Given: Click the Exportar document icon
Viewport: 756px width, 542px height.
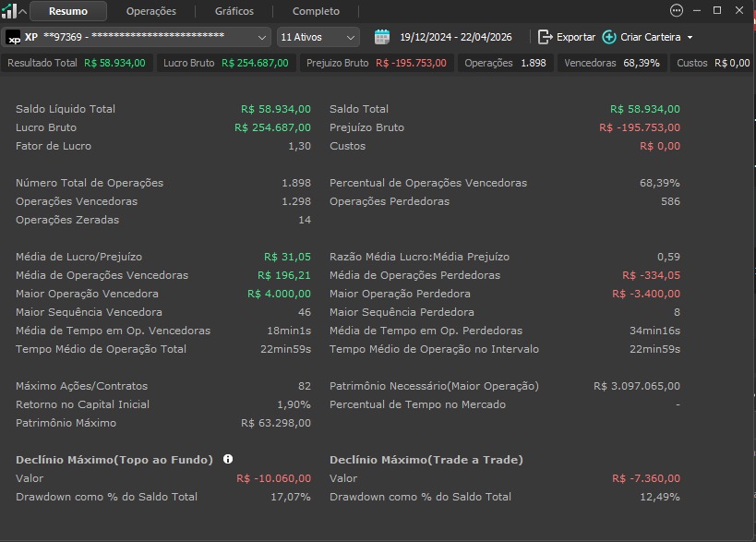Looking at the screenshot, I should (x=546, y=37).
